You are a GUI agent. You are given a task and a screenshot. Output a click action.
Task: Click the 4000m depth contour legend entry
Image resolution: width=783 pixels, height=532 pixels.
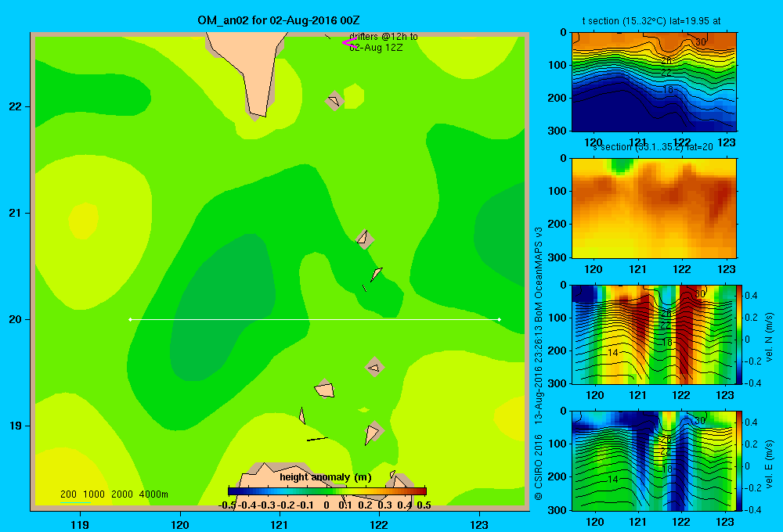pos(153,494)
